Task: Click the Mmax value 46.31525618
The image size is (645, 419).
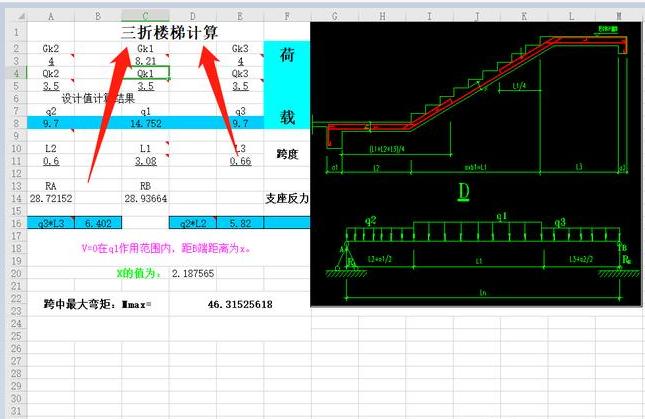Action: coord(240,304)
